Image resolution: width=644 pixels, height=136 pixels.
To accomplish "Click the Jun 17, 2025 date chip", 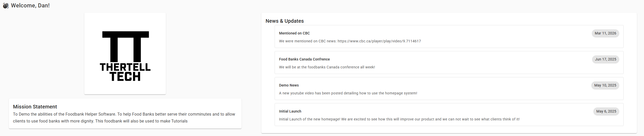I will [x=605, y=59].
